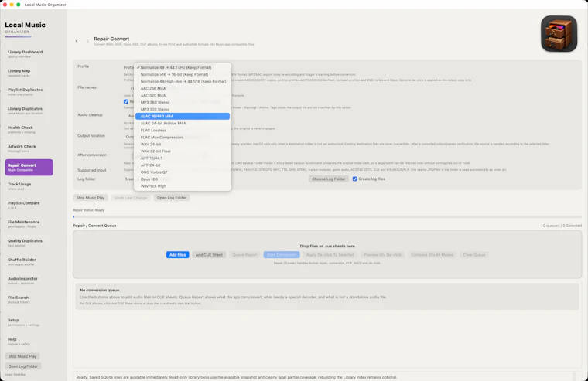Toggle the Create log files checkbox
Viewport: 588px width, 381px height.
(355, 179)
